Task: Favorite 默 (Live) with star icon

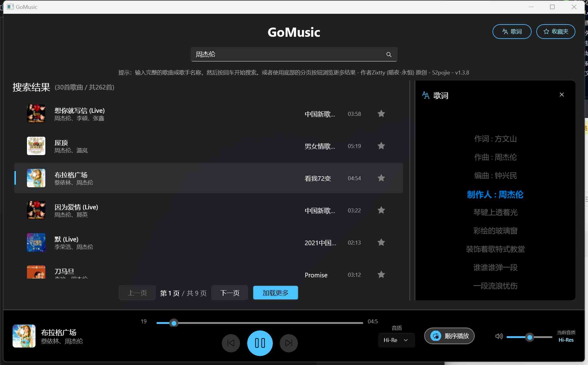Action: tap(381, 242)
